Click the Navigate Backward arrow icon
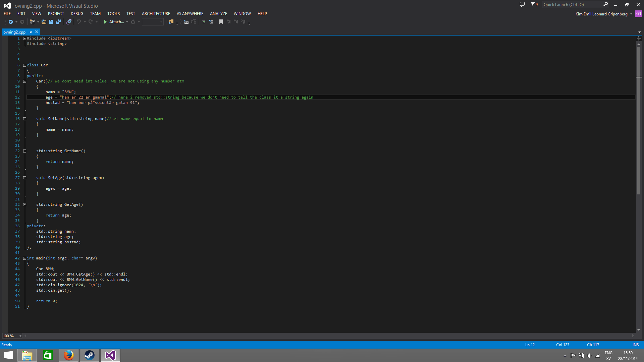 tap(10, 22)
